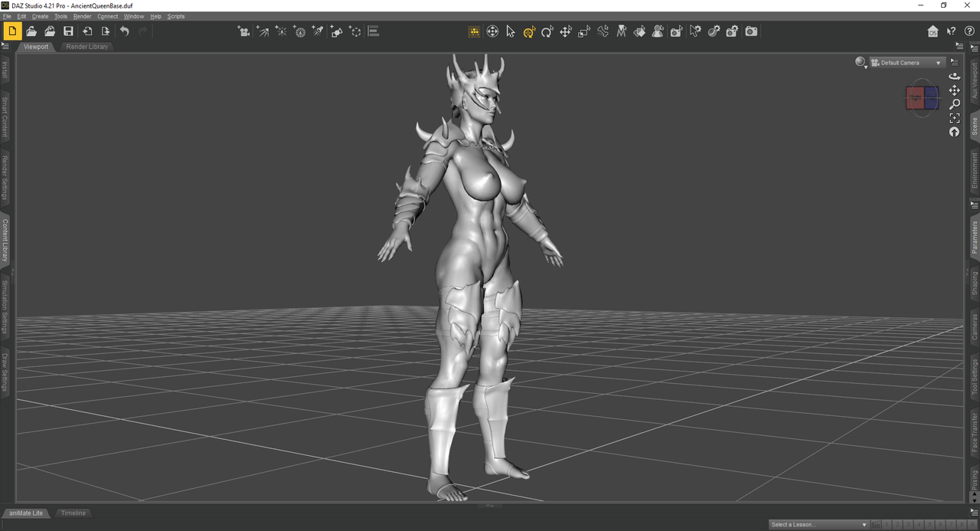Viewport: 980px width, 531px height.
Task: Select the Rotate tool
Action: 547,31
